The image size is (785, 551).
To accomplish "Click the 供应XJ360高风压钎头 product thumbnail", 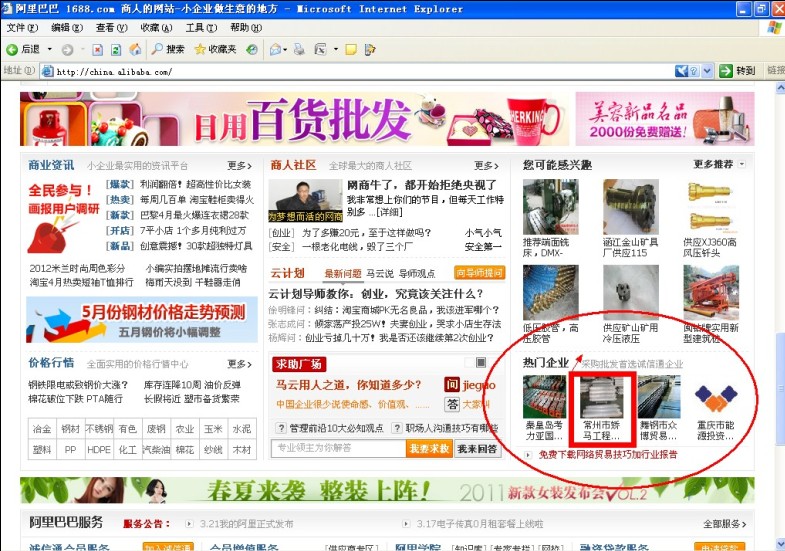I will tap(711, 207).
